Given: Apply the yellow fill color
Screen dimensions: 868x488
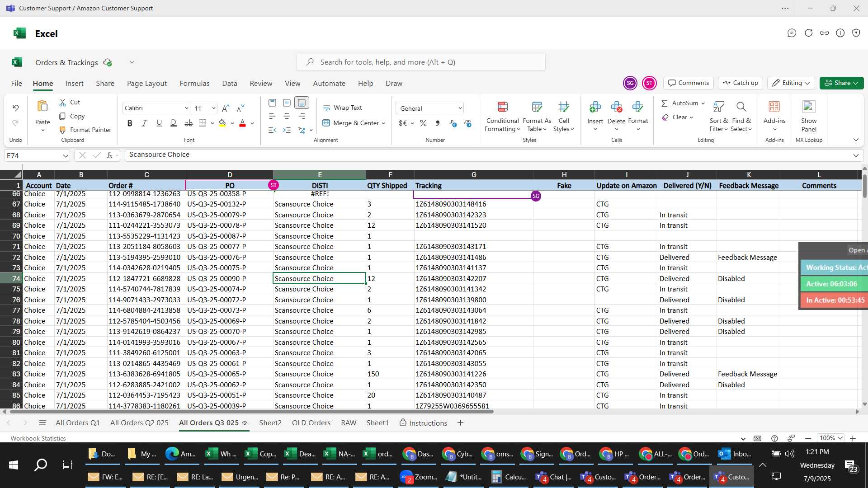Looking at the screenshot, I should click(x=222, y=123).
